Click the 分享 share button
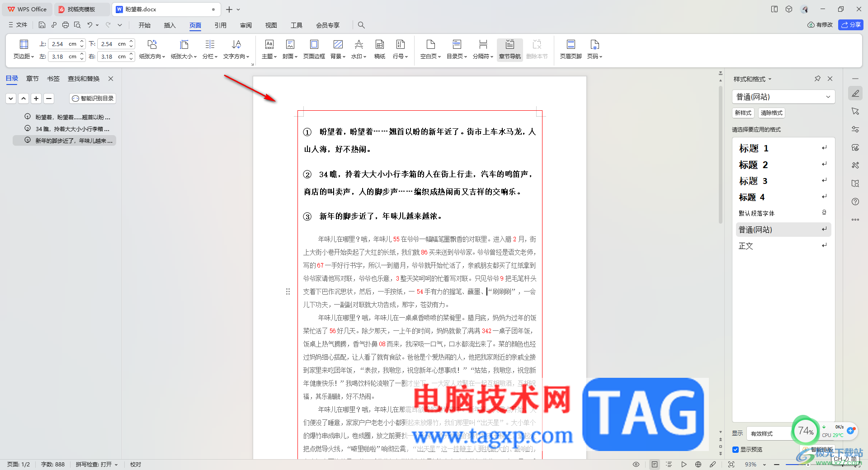This screenshot has height=470, width=868. (x=851, y=25)
